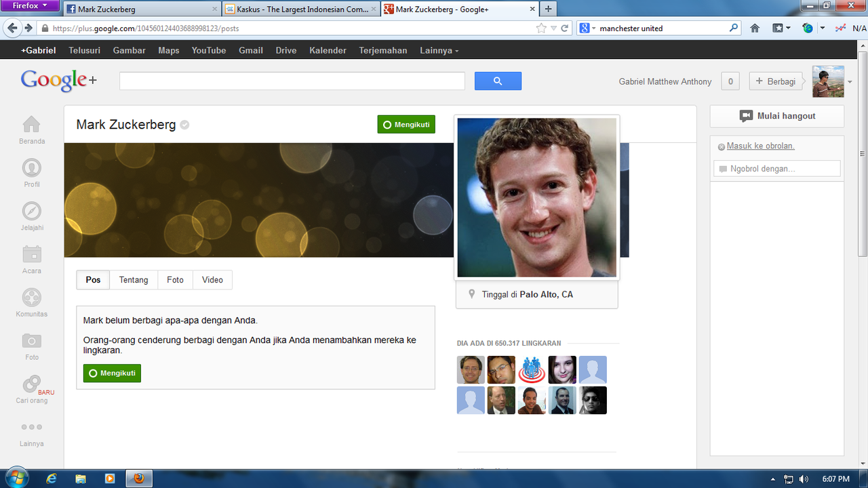Open Windows Explorer folder on the taskbar
868x488 pixels.
tap(81, 479)
